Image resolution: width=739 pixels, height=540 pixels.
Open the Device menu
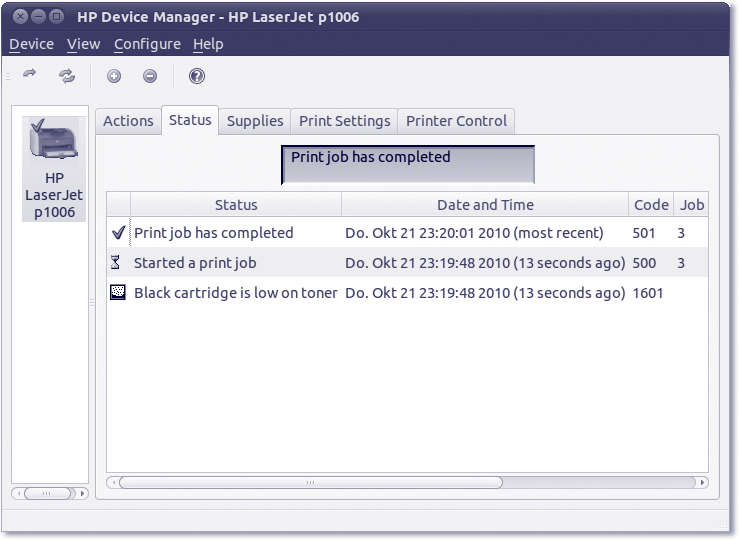click(x=31, y=44)
